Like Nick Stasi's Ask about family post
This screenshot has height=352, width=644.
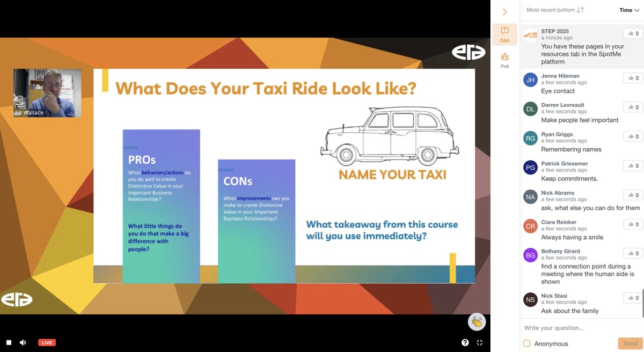pyautogui.click(x=633, y=298)
